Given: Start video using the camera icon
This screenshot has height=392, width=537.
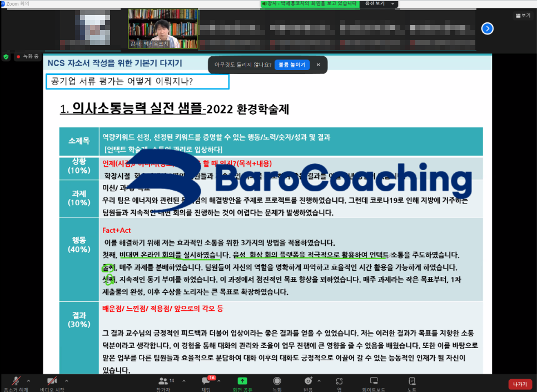Looking at the screenshot, I should [x=52, y=381].
